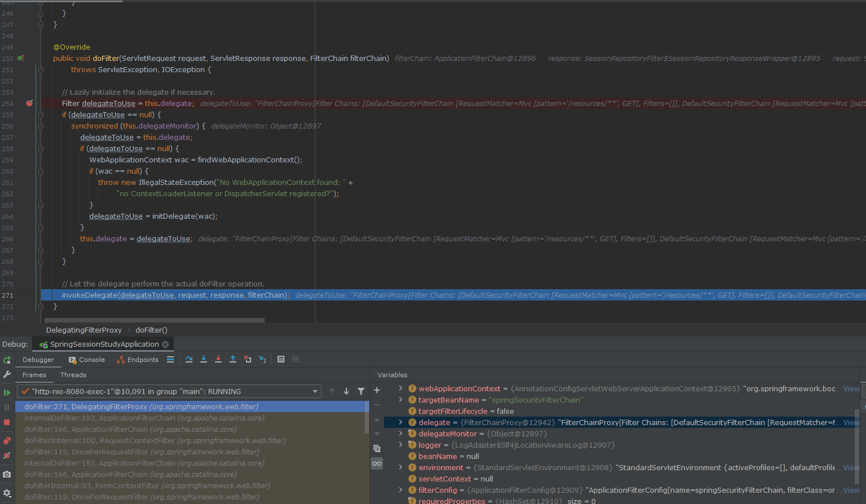Viewport: 866px width, 504px height.
Task: Toggle the Show Watches glasses icon
Action: (376, 463)
